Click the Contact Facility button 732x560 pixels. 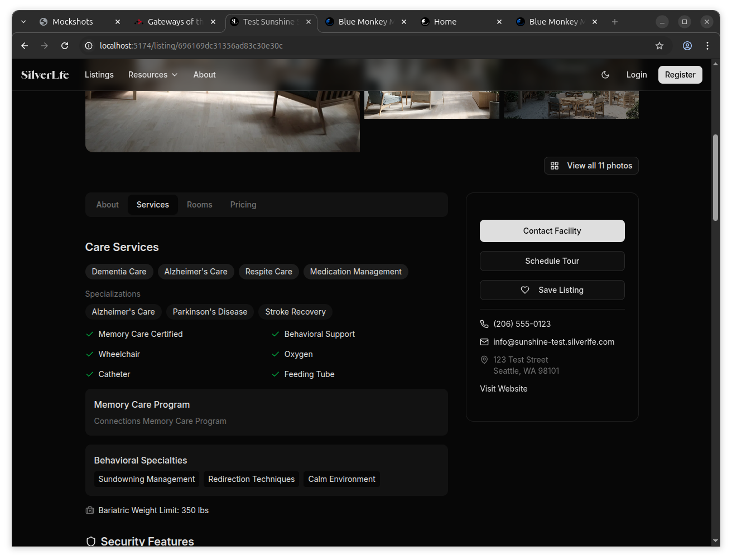(552, 231)
